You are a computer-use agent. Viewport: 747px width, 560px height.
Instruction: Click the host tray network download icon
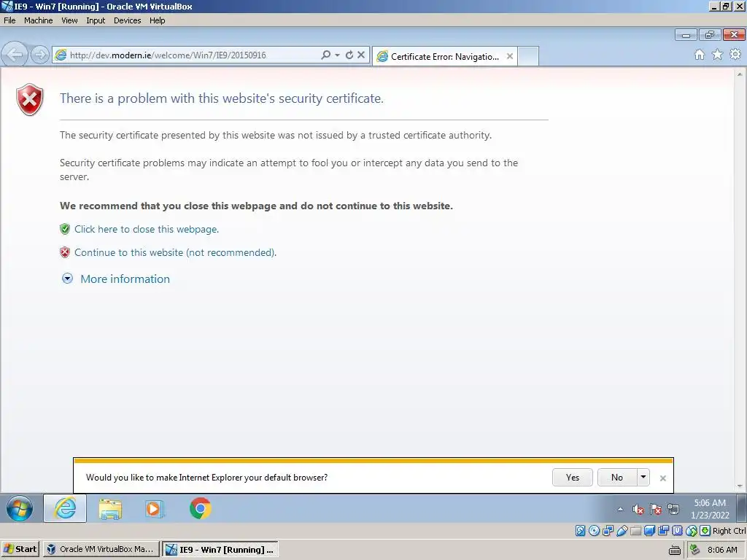[694, 550]
